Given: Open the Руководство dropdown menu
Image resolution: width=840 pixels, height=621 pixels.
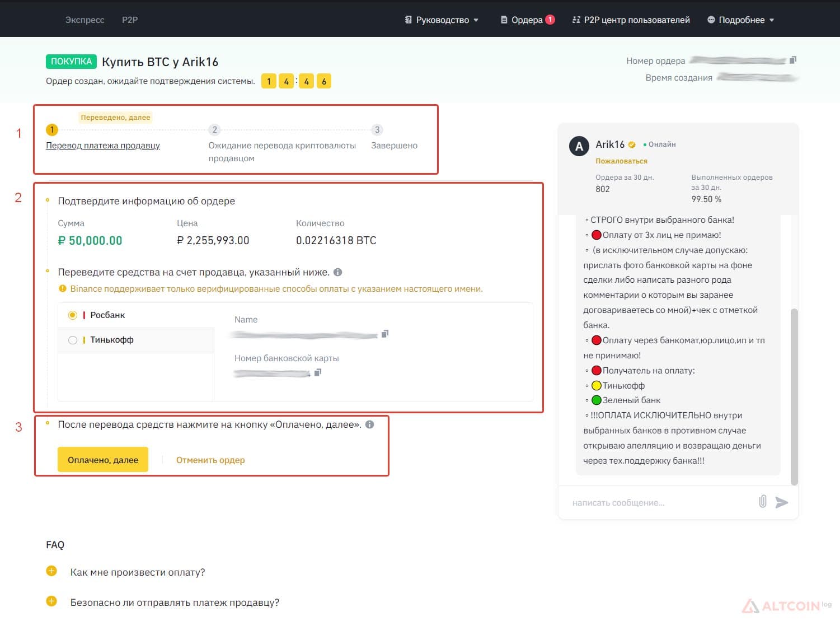Looking at the screenshot, I should [442, 20].
